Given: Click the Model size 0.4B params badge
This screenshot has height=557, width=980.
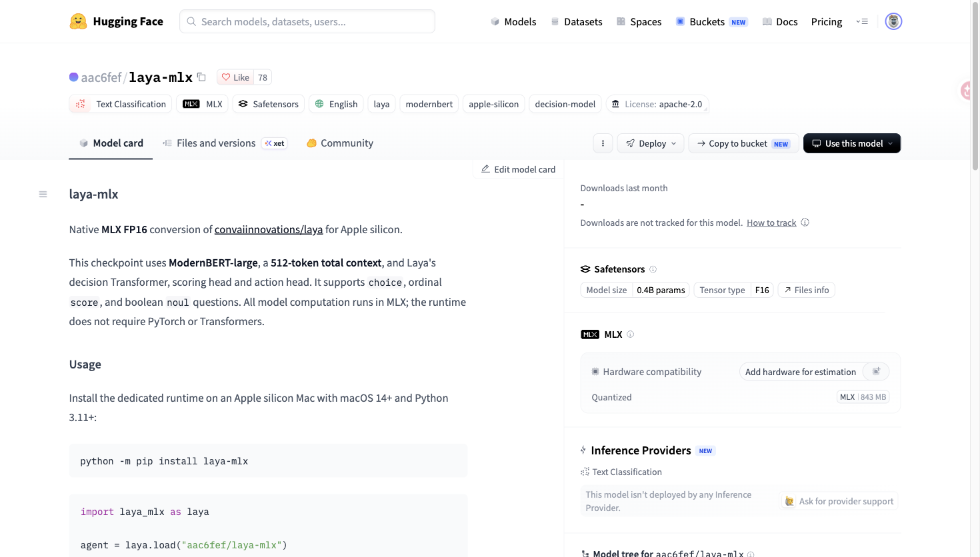Looking at the screenshot, I should [636, 290].
